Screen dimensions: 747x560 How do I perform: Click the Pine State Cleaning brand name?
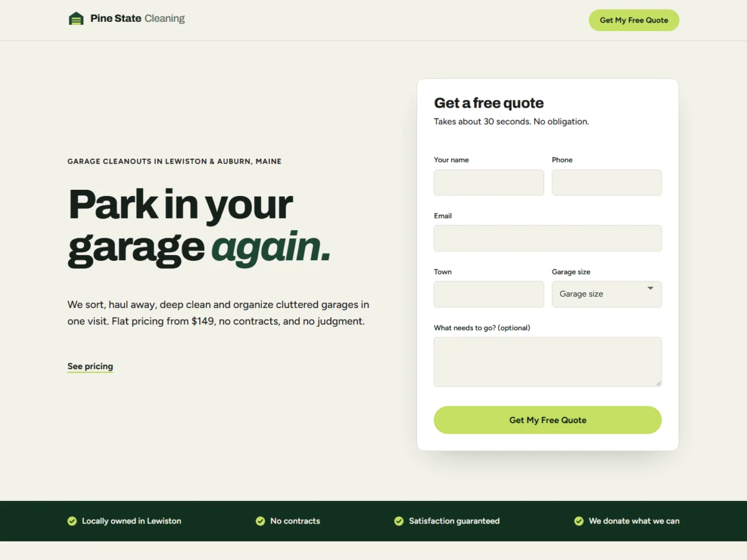[x=138, y=19]
